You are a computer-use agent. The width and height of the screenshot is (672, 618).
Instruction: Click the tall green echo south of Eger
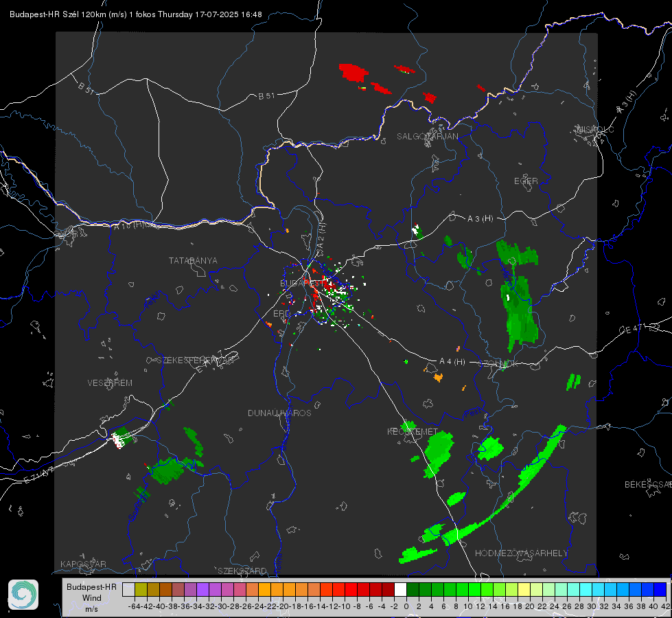pyautogui.click(x=520, y=313)
